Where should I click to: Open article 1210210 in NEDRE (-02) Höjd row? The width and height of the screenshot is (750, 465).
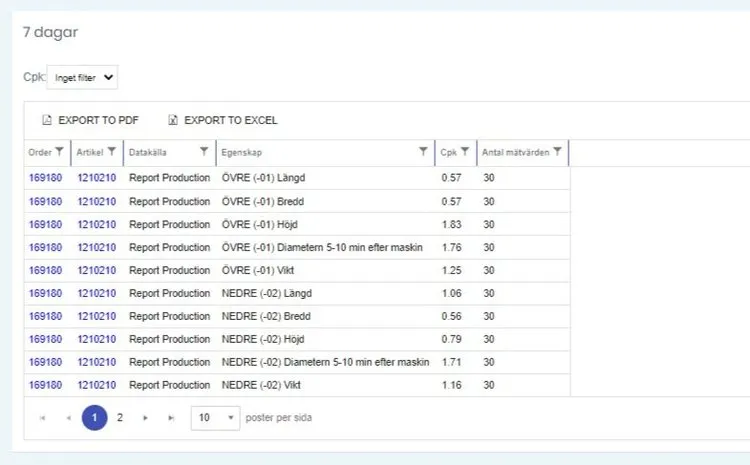[97, 339]
